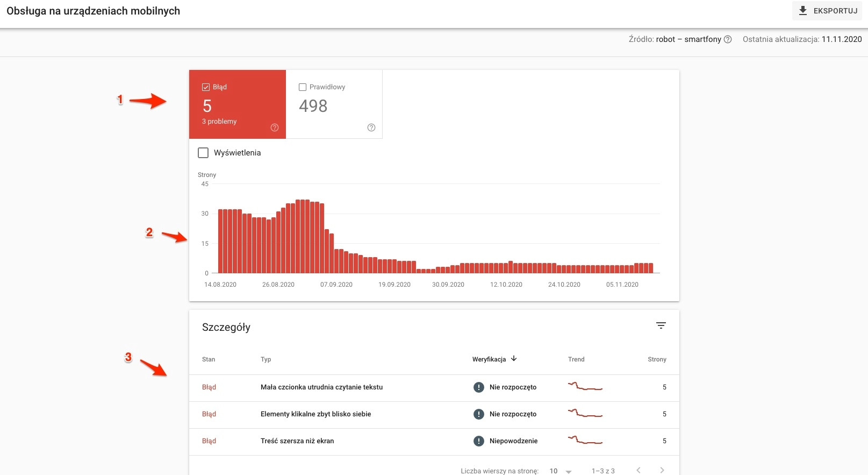Image resolution: width=868 pixels, height=475 pixels.
Task: Open row Mała czcionka utrudnia czytanie tekstu
Action: tap(434, 387)
